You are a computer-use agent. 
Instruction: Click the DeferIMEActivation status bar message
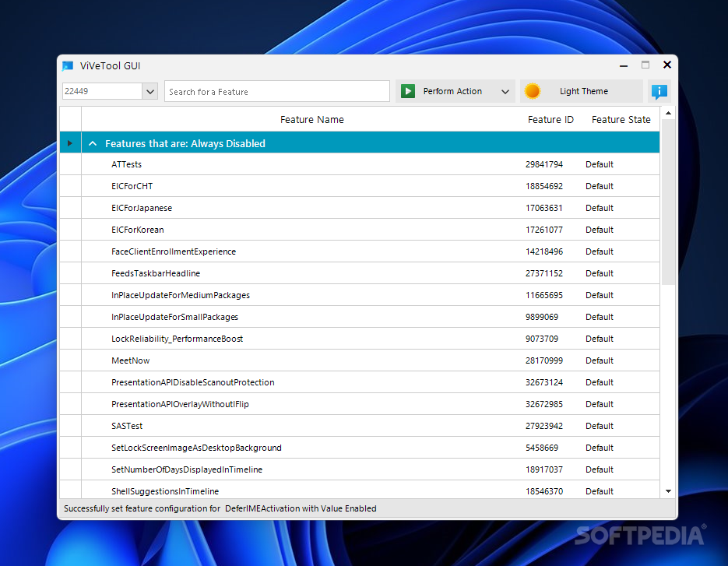220,508
